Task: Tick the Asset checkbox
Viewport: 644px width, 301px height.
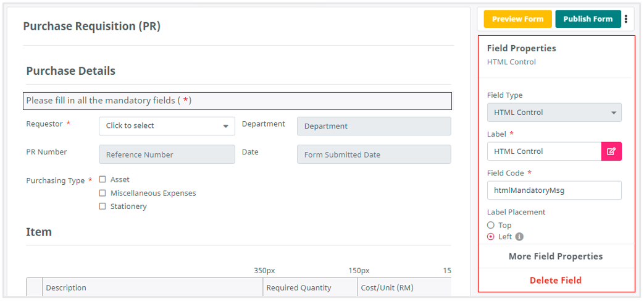Action: pos(102,179)
